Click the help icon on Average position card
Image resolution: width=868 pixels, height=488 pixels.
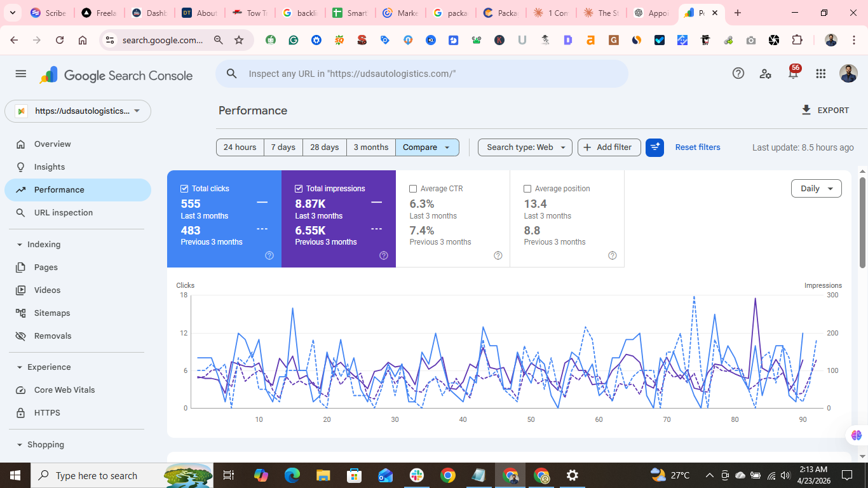coord(613,255)
